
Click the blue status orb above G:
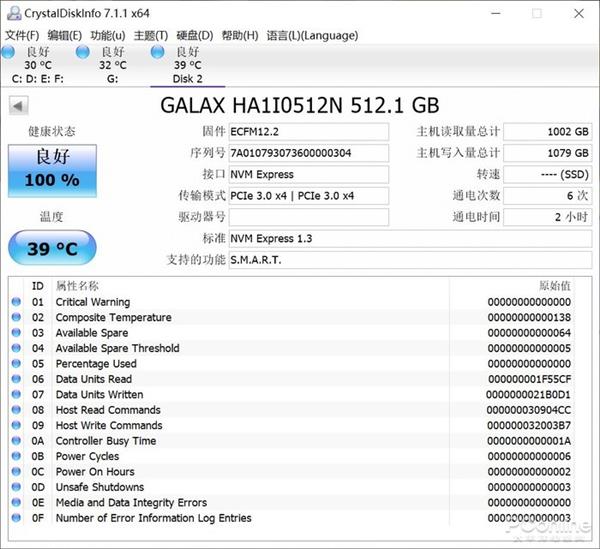tap(83, 52)
